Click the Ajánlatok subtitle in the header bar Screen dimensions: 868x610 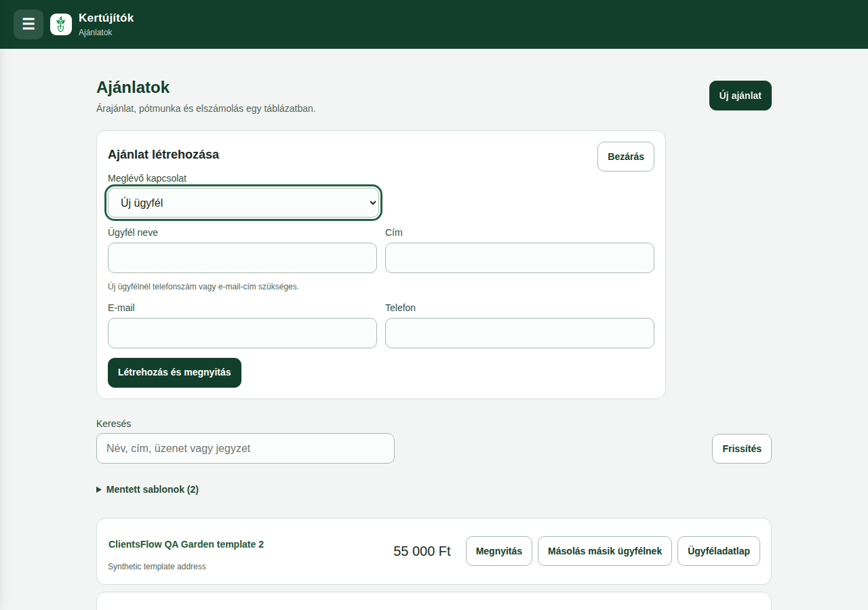coord(95,33)
